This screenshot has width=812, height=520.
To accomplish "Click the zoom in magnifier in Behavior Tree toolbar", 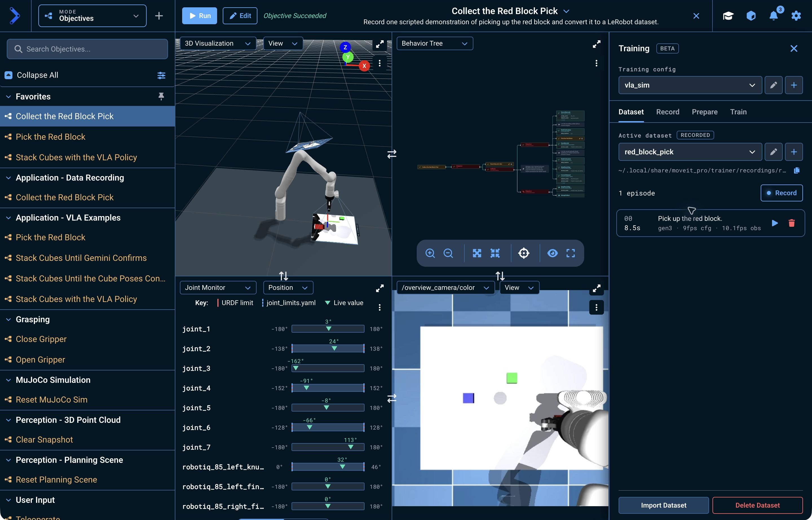I will pos(430,253).
